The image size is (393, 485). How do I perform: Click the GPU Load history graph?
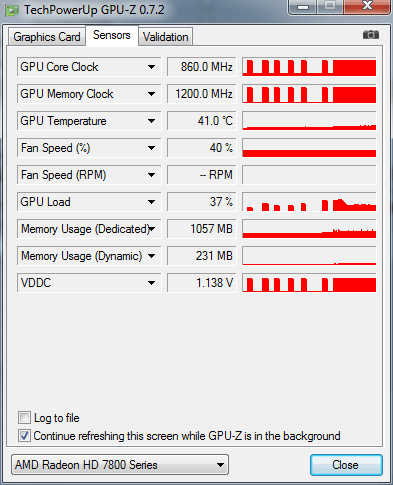309,202
